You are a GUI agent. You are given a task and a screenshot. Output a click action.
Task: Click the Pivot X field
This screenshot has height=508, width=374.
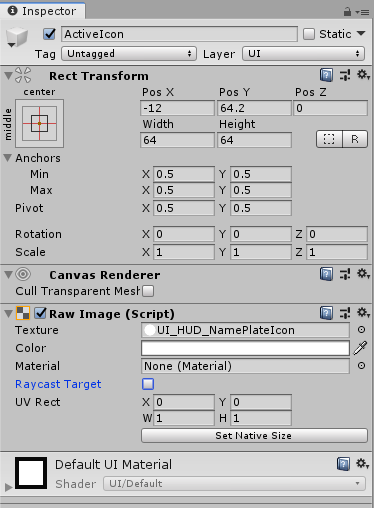pos(184,208)
